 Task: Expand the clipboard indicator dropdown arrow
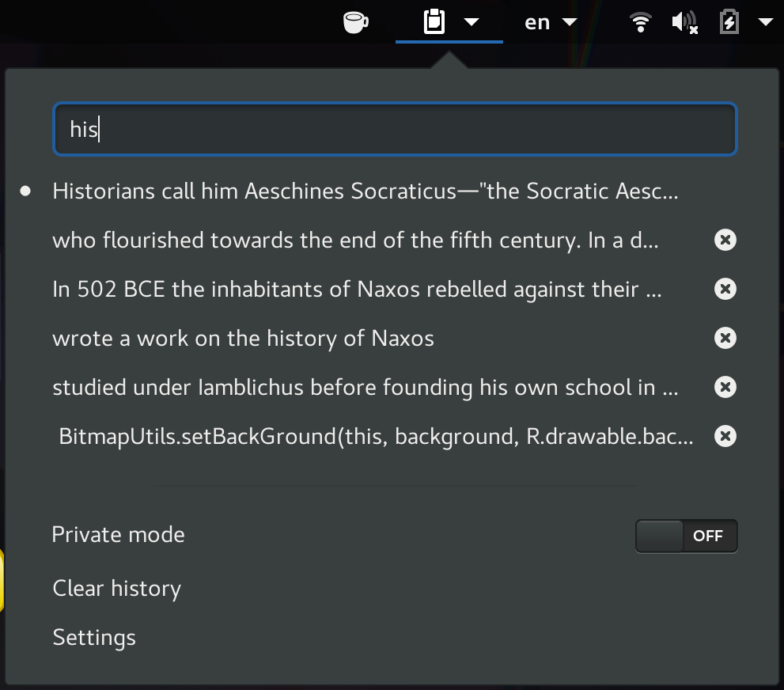click(472, 22)
